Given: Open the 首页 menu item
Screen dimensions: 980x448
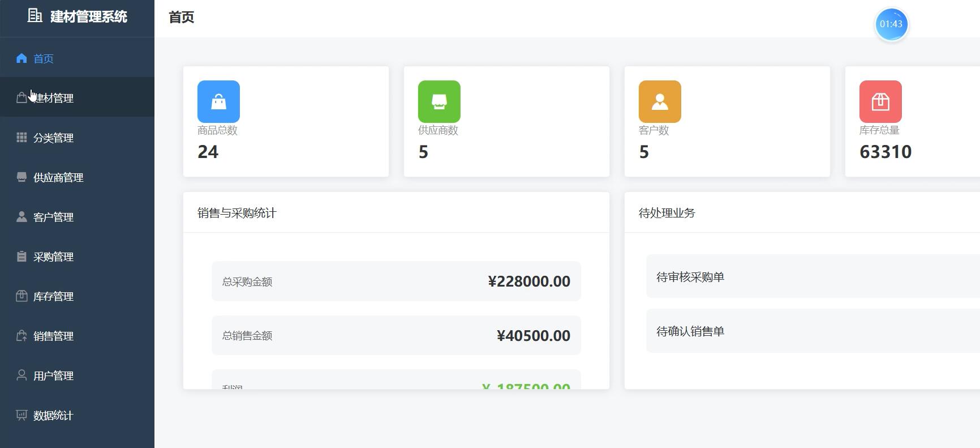Looking at the screenshot, I should [x=77, y=58].
